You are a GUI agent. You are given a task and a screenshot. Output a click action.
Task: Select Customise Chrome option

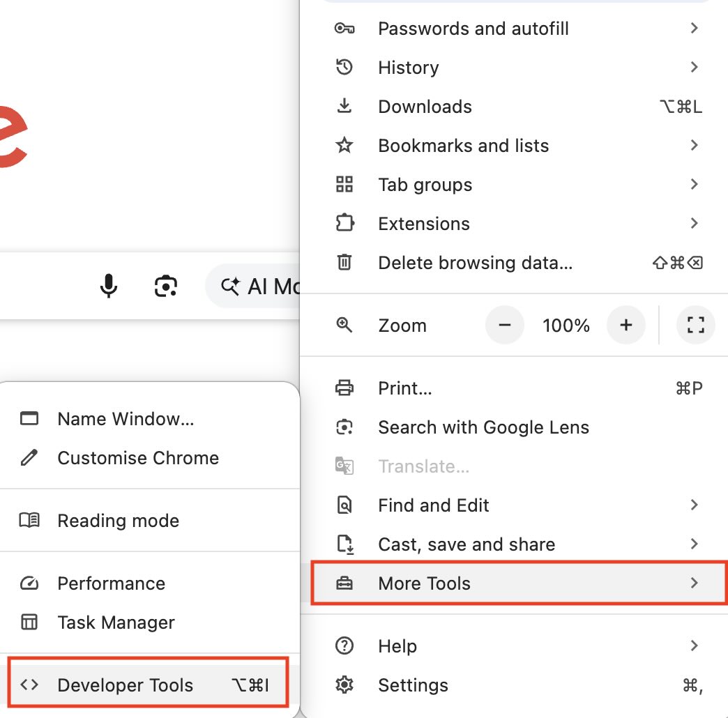138,458
